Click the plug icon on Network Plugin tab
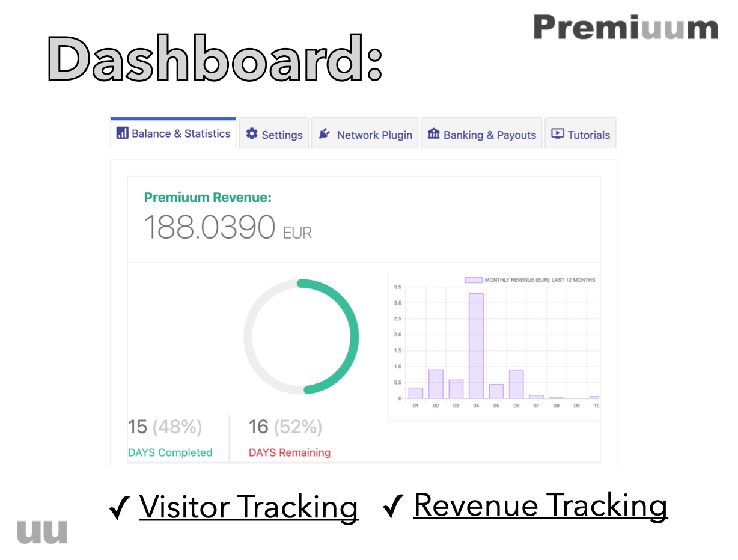This screenshot has height=560, width=738. point(325,134)
